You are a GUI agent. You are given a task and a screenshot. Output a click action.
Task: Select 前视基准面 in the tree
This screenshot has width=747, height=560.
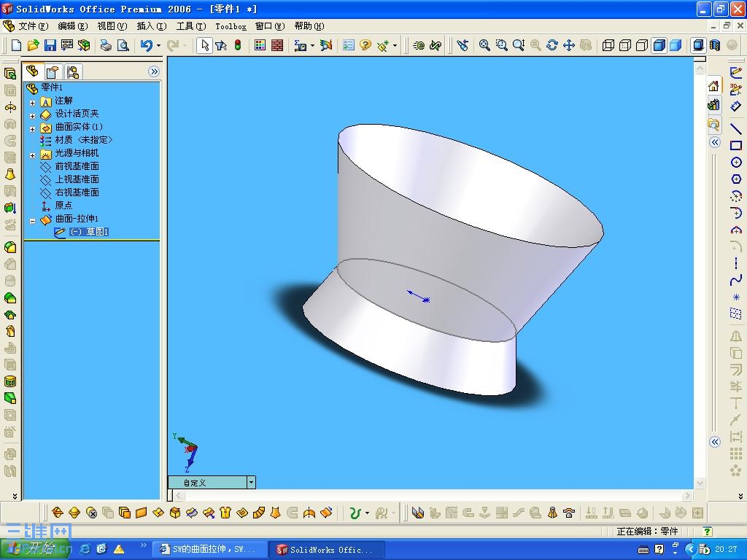click(x=77, y=166)
